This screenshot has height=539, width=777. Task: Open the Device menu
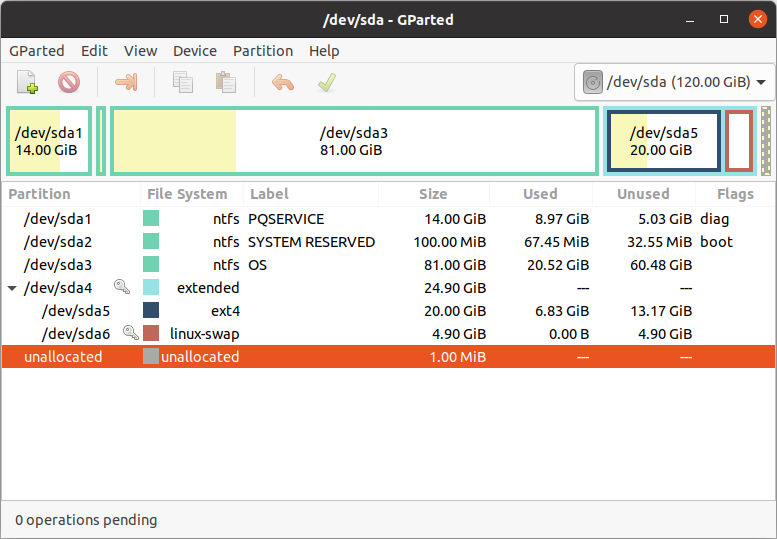pyautogui.click(x=195, y=51)
